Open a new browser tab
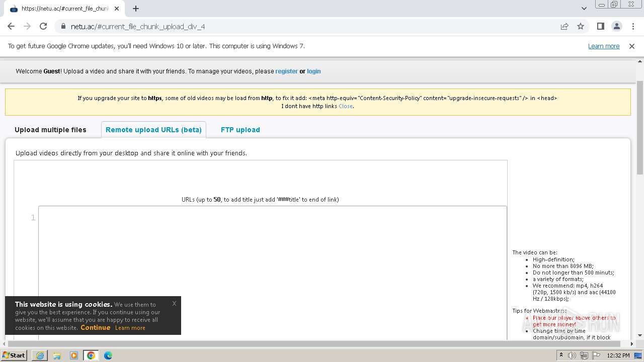 (136, 9)
